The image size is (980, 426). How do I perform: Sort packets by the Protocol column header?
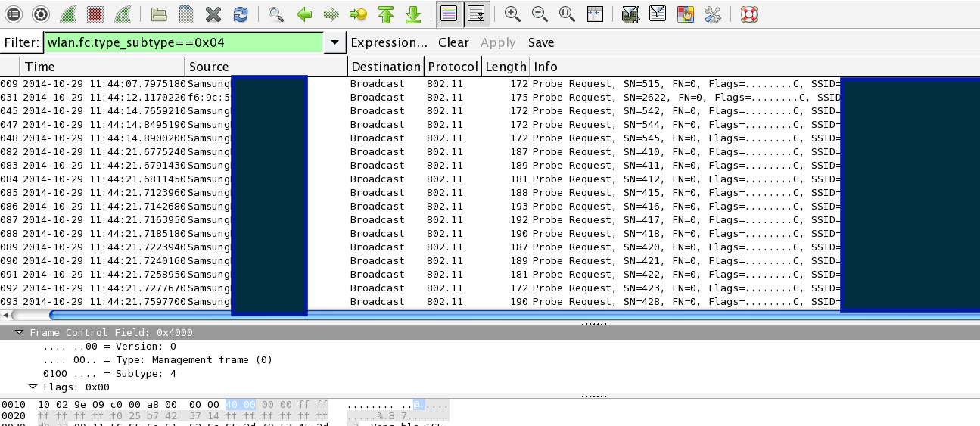(x=453, y=67)
